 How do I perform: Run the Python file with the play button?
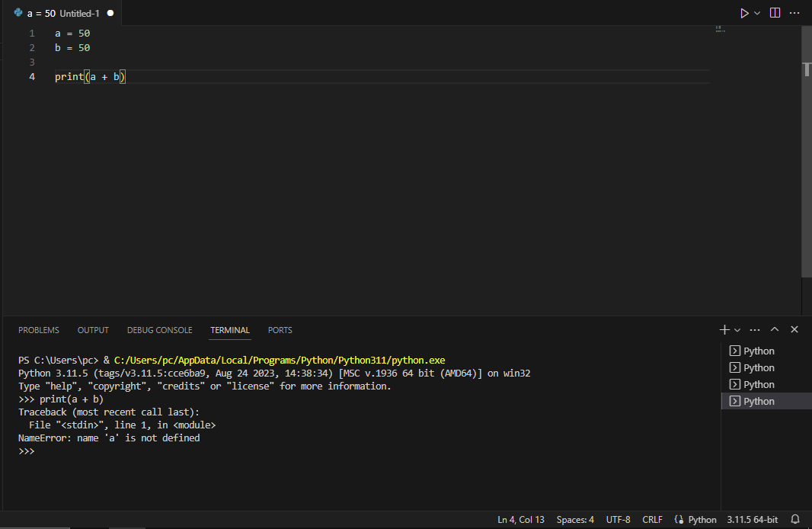(744, 13)
